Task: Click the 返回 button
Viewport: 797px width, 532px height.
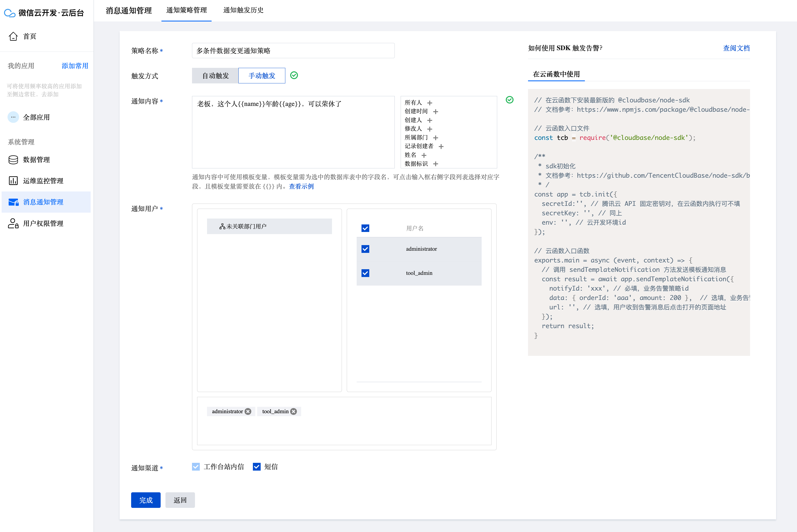Action: (180, 500)
